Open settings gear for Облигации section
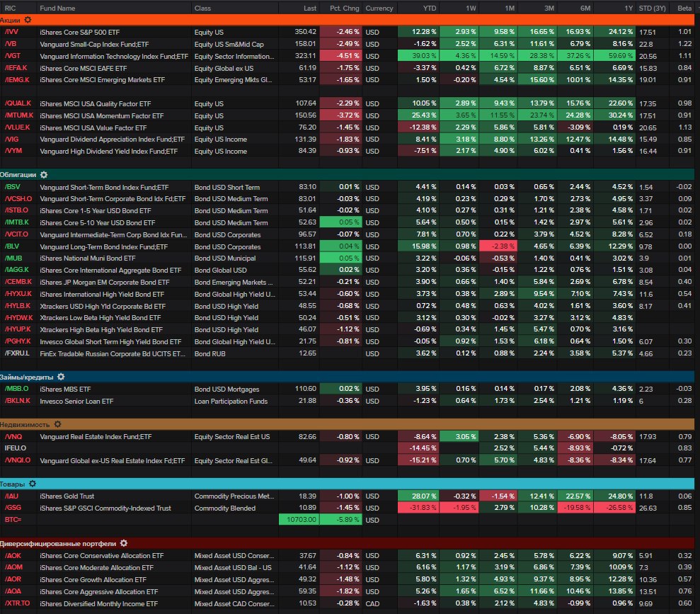The width and height of the screenshot is (700, 614). 44,175
